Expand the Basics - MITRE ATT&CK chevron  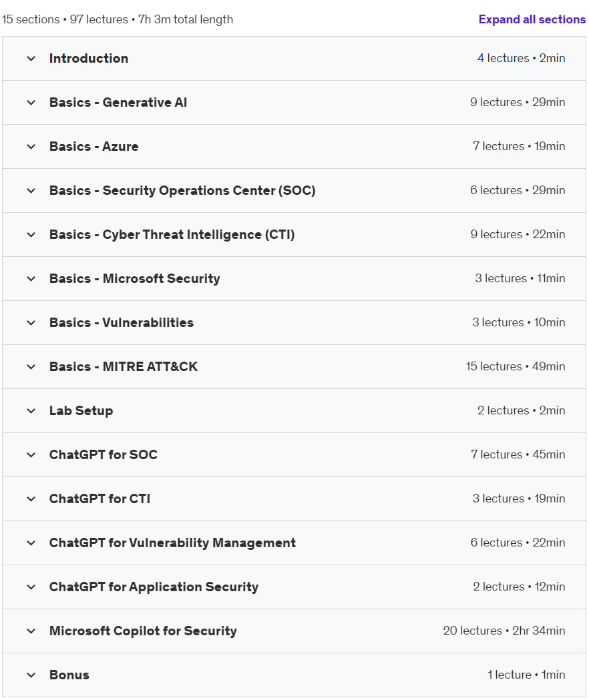tap(31, 367)
